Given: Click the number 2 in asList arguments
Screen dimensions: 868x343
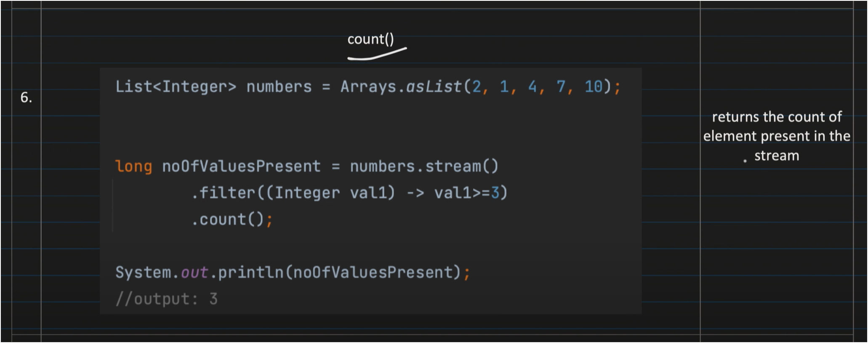Looking at the screenshot, I should [477, 87].
